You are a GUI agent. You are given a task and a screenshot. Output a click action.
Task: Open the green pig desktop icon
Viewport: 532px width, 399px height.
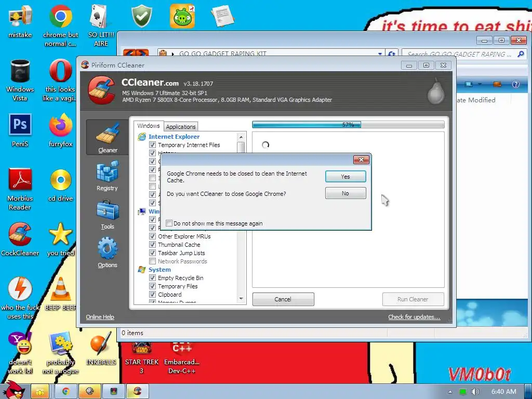click(x=182, y=16)
